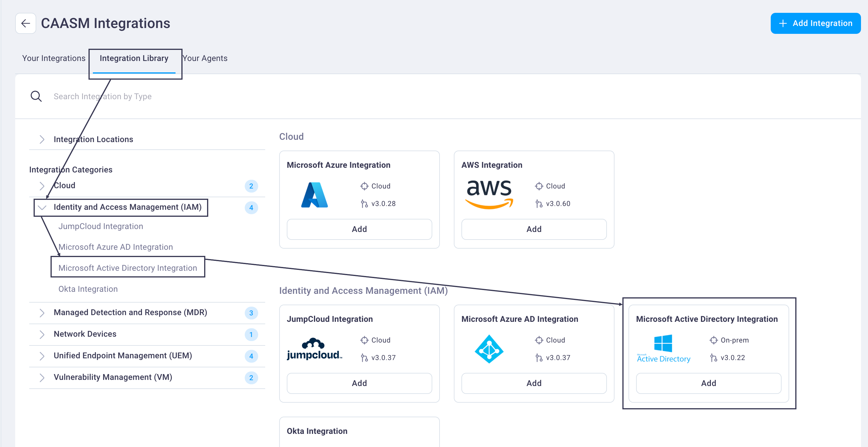
Task: Click the search magnifier icon
Action: pyautogui.click(x=36, y=96)
